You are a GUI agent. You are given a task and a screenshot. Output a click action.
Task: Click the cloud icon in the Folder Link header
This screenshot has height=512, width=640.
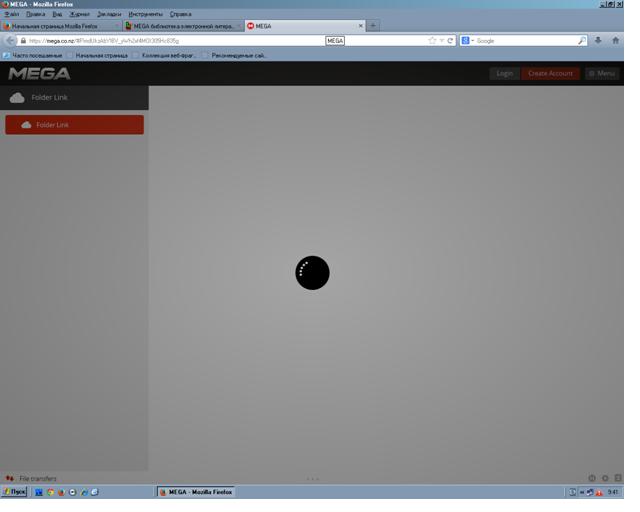pyautogui.click(x=17, y=98)
